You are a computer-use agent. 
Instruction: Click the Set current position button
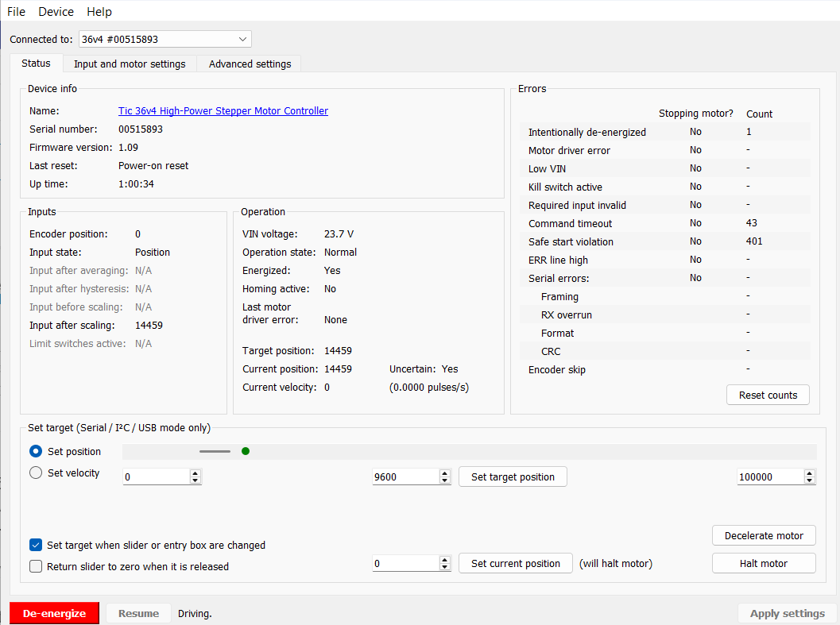tap(515, 563)
